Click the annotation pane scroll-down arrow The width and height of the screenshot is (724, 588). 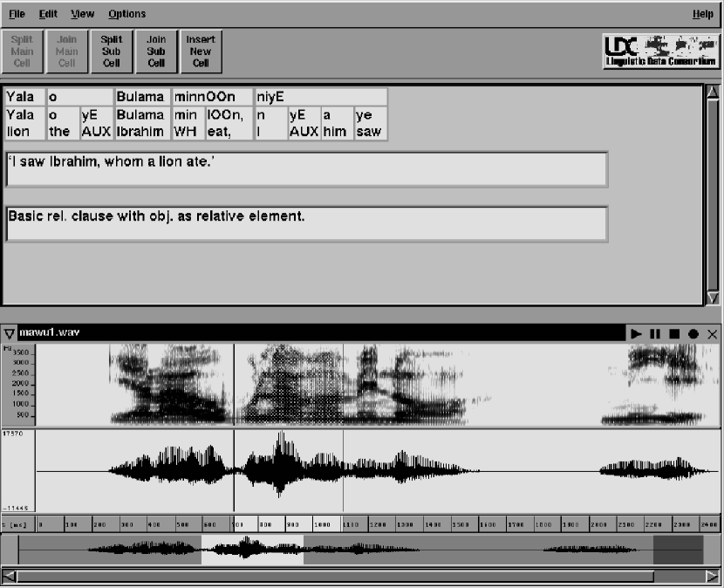coord(713,297)
